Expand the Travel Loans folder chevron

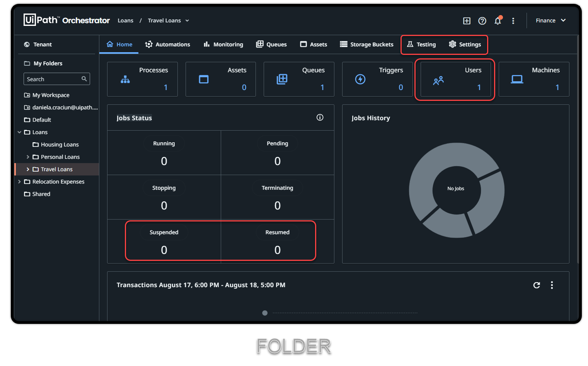coord(28,169)
